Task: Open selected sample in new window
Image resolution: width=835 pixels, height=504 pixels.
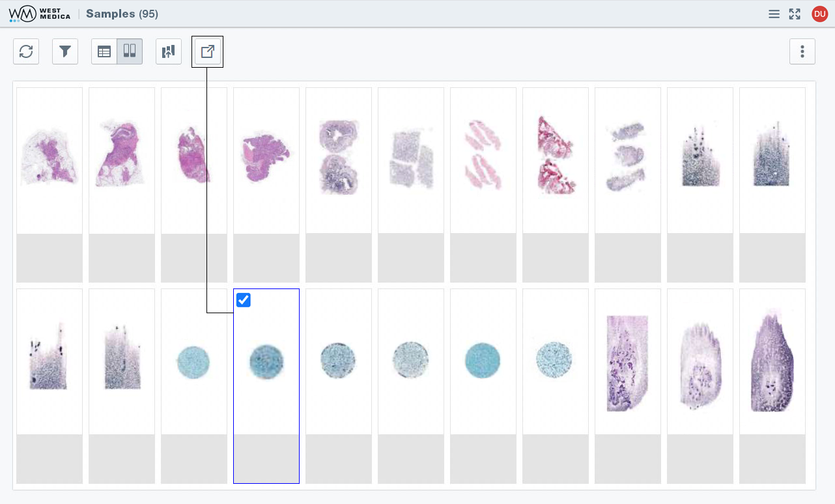Action: (x=208, y=51)
